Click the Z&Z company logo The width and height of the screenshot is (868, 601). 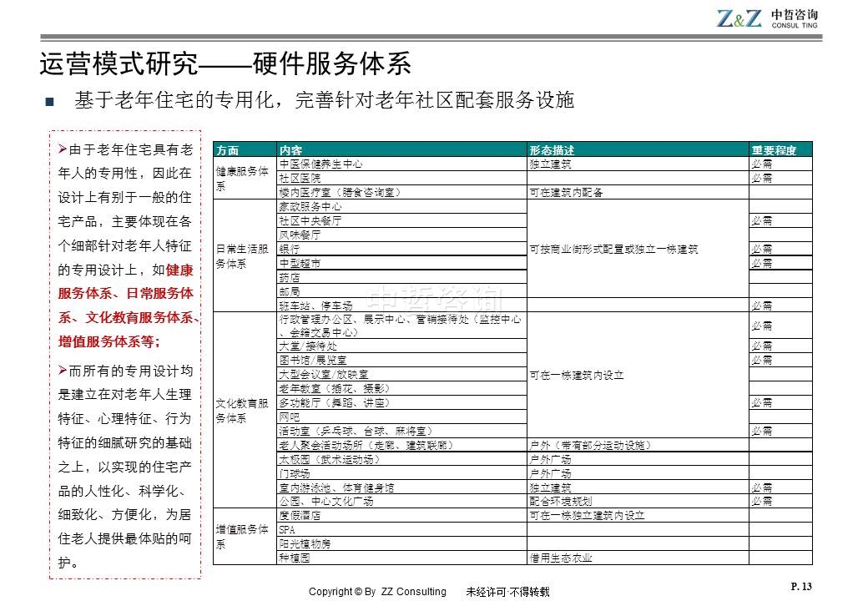[x=739, y=18]
